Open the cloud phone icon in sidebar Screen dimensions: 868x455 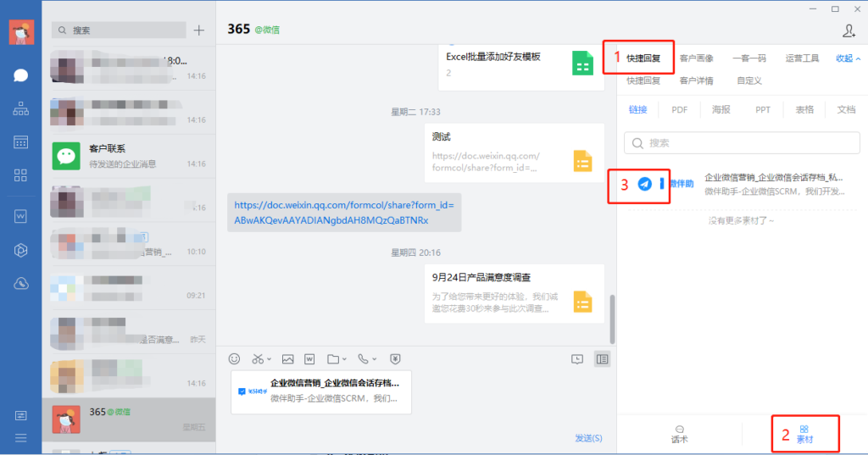[x=20, y=284]
